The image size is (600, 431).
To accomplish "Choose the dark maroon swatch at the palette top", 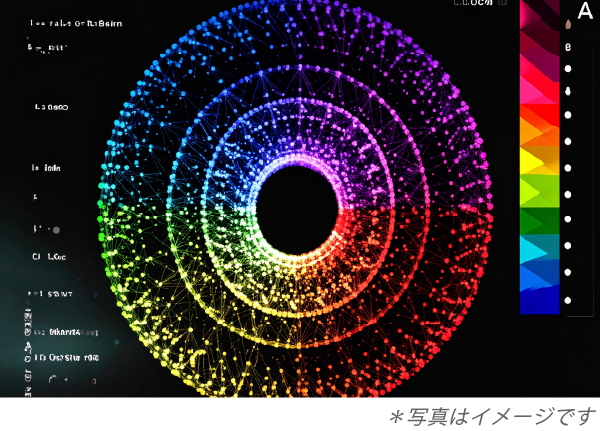I will tap(539, 14).
